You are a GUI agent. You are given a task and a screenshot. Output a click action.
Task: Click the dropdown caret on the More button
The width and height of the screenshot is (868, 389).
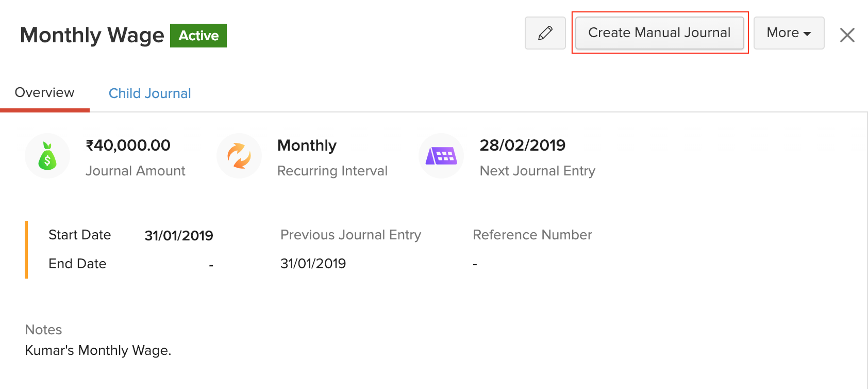click(807, 33)
